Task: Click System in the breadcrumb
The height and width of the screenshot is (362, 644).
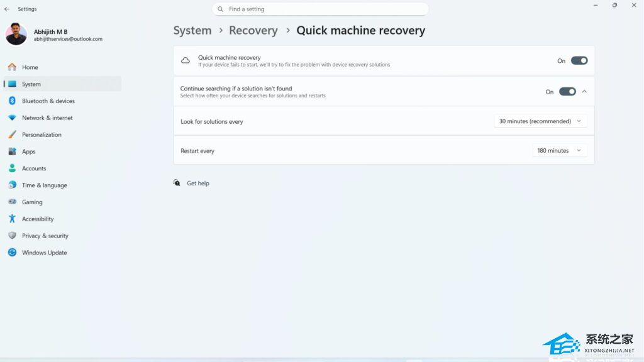Action: [192, 30]
